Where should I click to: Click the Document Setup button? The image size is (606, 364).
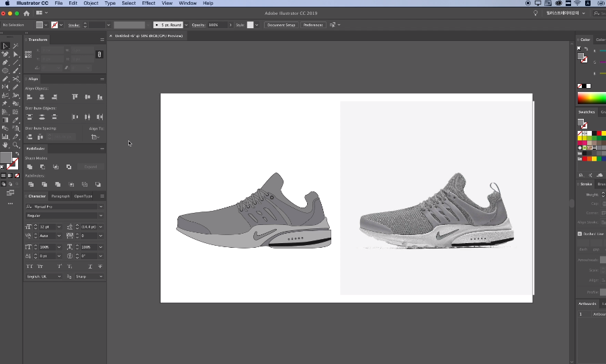point(281,25)
